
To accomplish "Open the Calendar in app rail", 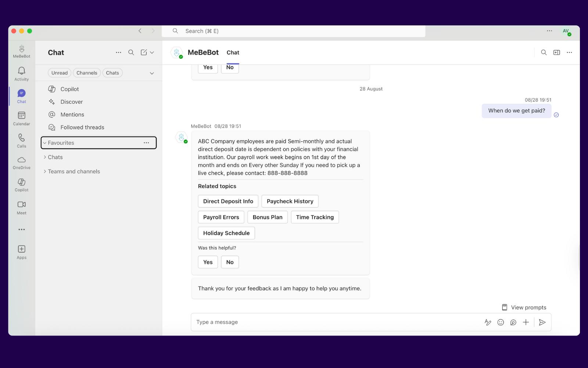I will (22, 118).
